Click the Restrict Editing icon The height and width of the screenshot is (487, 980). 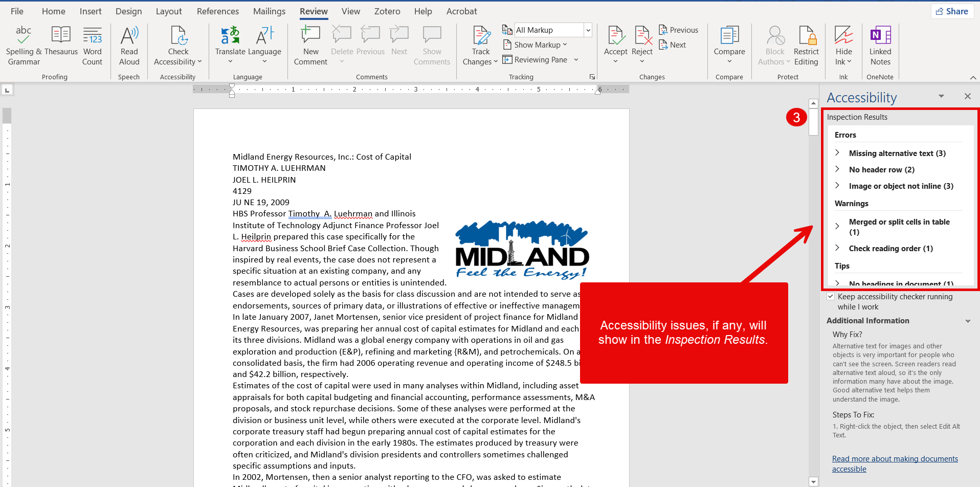pyautogui.click(x=806, y=45)
